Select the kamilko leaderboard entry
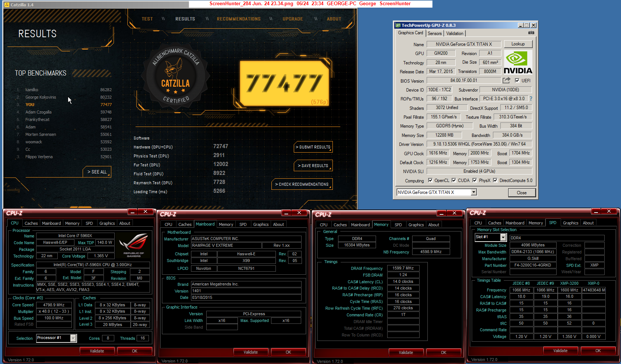 tap(64, 90)
